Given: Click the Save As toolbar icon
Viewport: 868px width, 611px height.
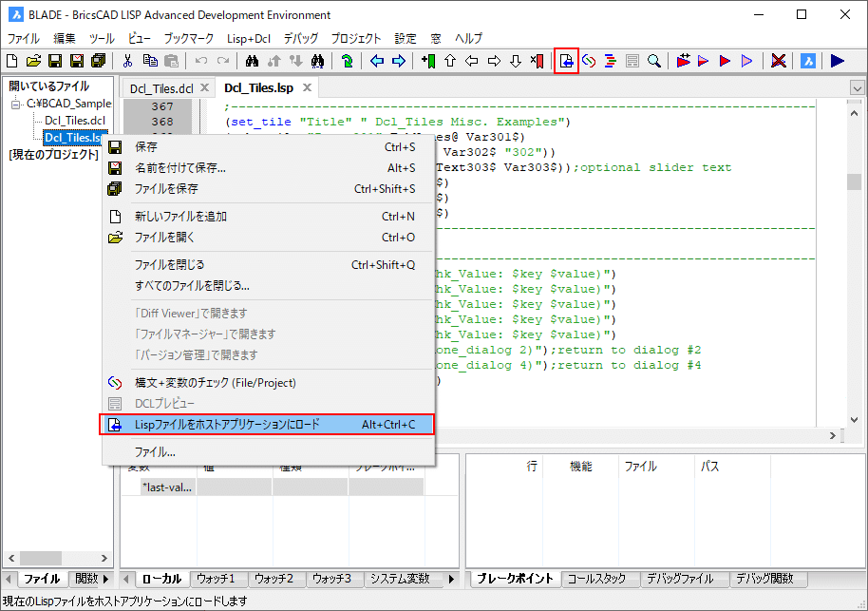Looking at the screenshot, I should 76,61.
